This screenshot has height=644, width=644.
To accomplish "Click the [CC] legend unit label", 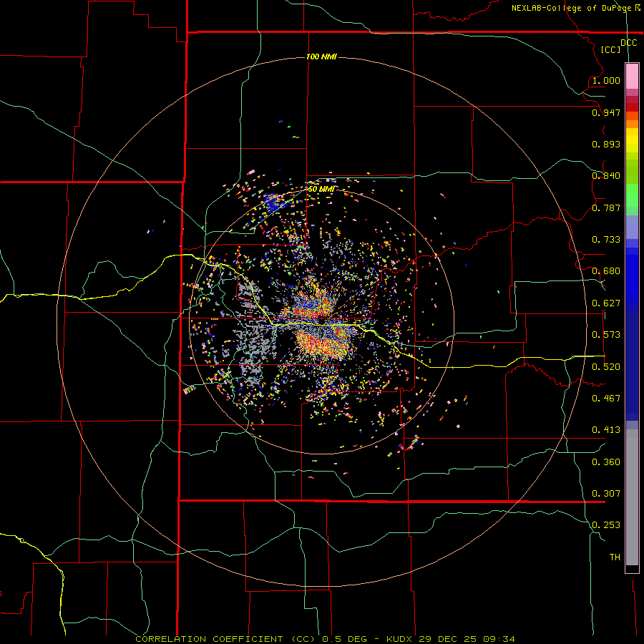I will (x=610, y=49).
